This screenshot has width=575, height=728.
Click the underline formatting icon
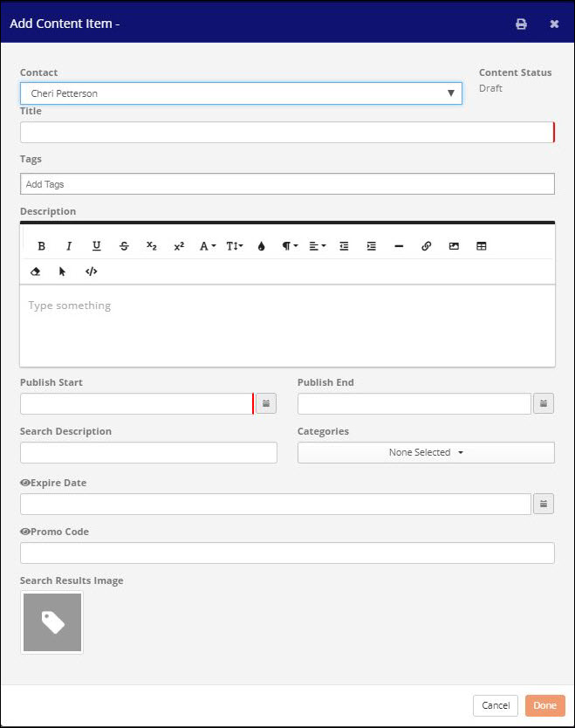pyautogui.click(x=96, y=246)
